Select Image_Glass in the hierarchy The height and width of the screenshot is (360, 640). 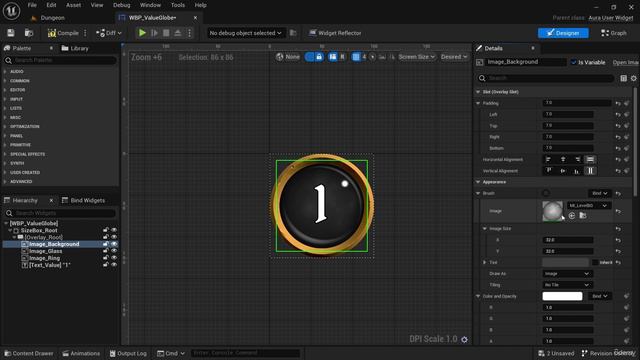[x=45, y=251]
